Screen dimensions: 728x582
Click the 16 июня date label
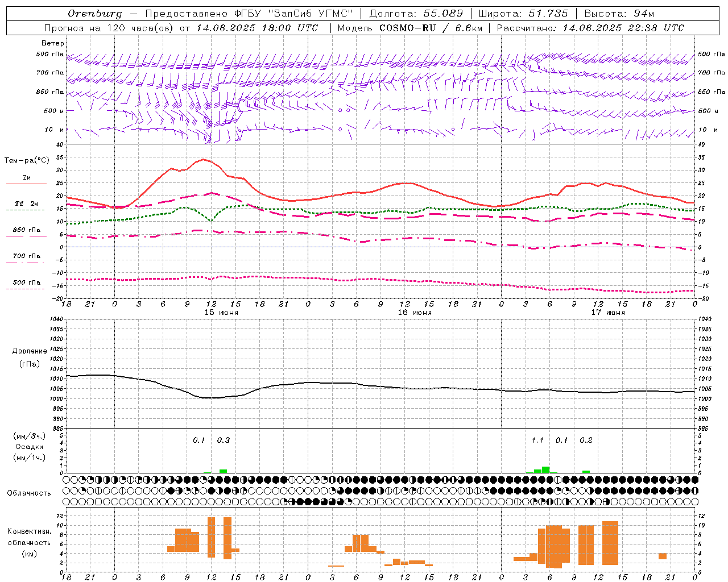click(415, 313)
